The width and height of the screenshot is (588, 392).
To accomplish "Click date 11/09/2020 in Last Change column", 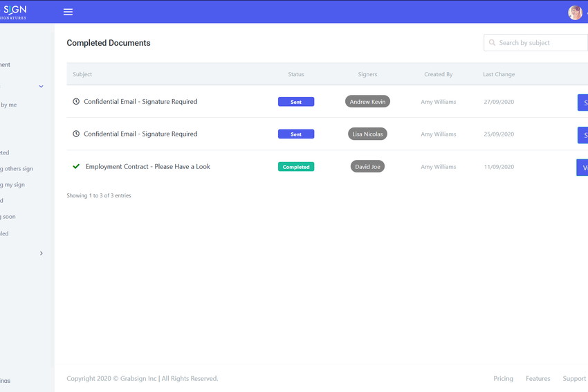I will [499, 167].
